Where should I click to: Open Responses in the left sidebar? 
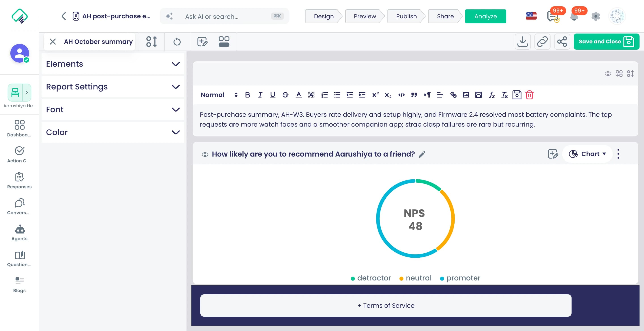(19, 181)
